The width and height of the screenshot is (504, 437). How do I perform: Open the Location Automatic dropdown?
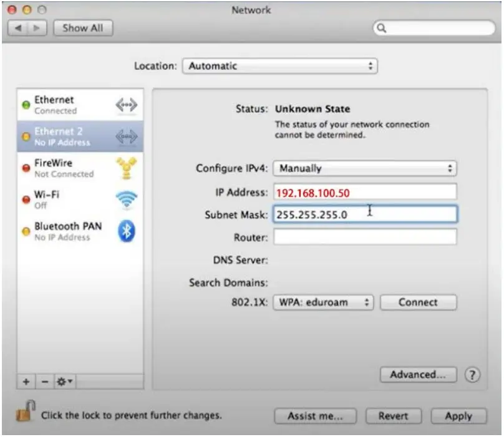click(x=280, y=65)
